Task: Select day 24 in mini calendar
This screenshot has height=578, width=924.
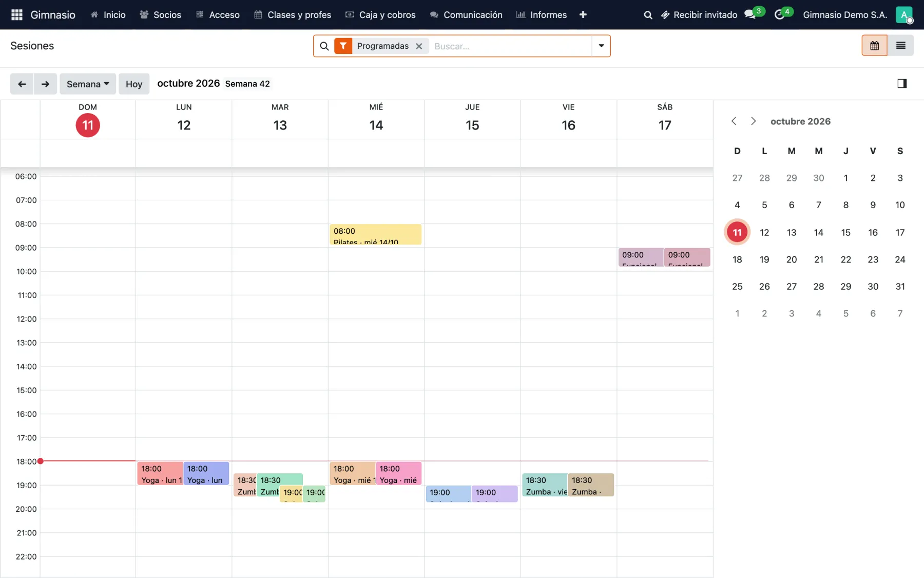Action: point(900,259)
